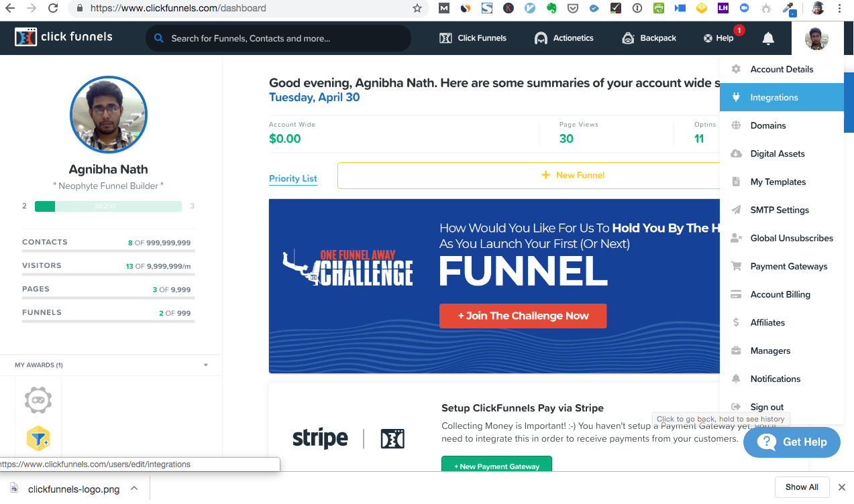Focus the Search for Funnels, Contacts field
854x504 pixels.
[x=278, y=38]
